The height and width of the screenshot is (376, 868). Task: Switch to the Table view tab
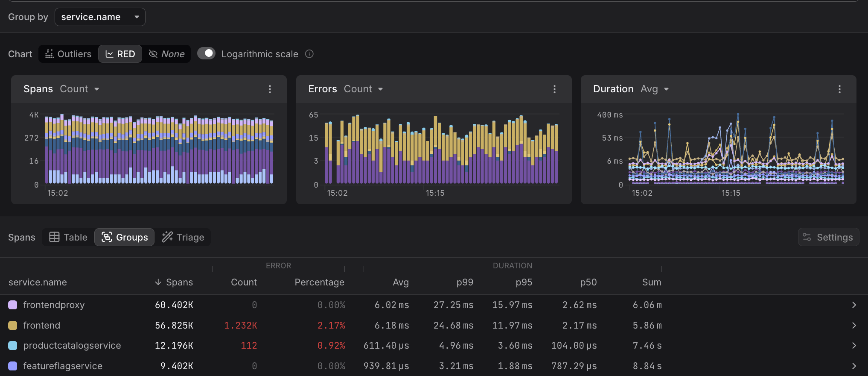(68, 237)
